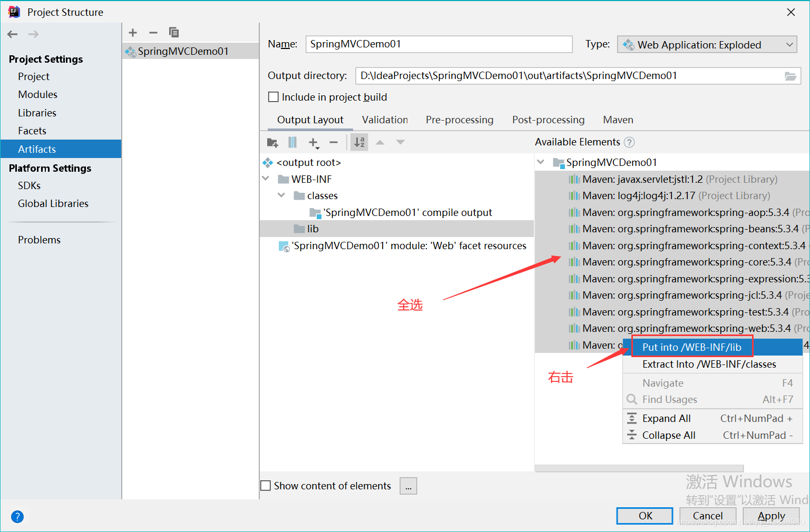The width and height of the screenshot is (810, 532).
Task: Confirm with the OK button
Action: coord(645,516)
